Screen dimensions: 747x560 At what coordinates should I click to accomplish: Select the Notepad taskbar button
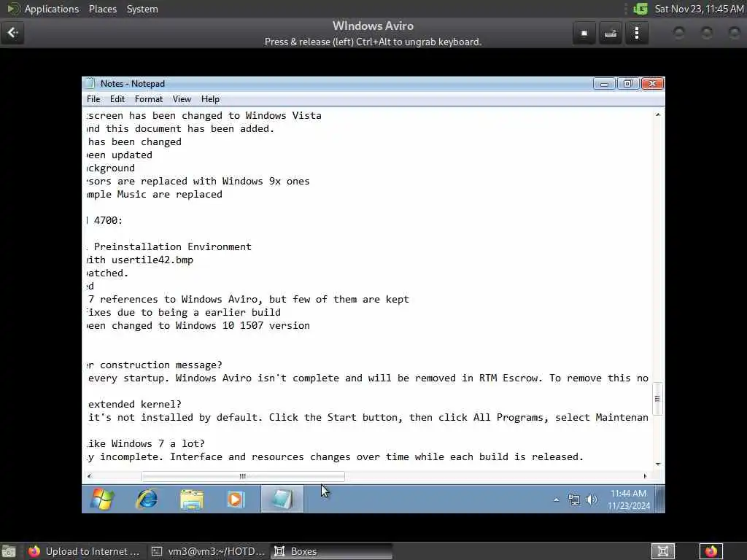click(282, 499)
